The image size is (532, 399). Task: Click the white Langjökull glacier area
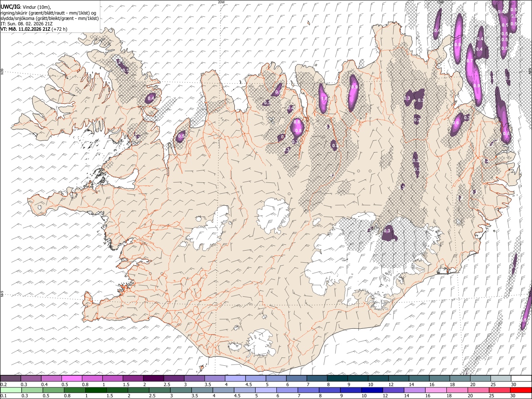208,229
